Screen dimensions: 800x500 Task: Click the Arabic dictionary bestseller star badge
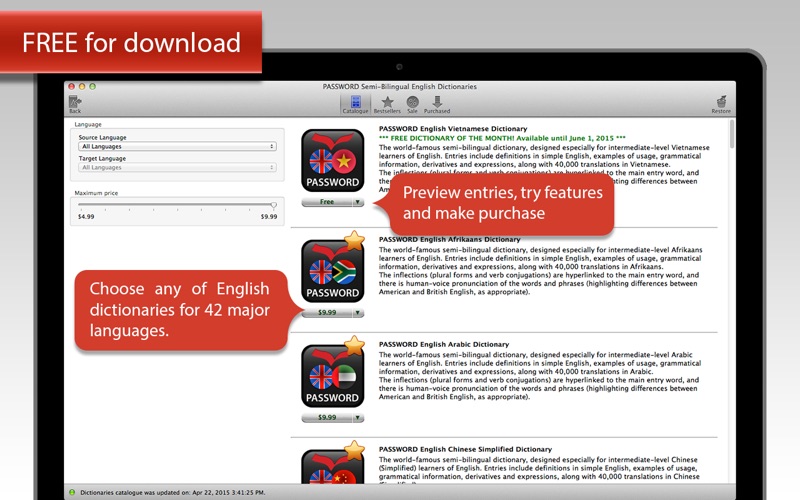coord(354,345)
